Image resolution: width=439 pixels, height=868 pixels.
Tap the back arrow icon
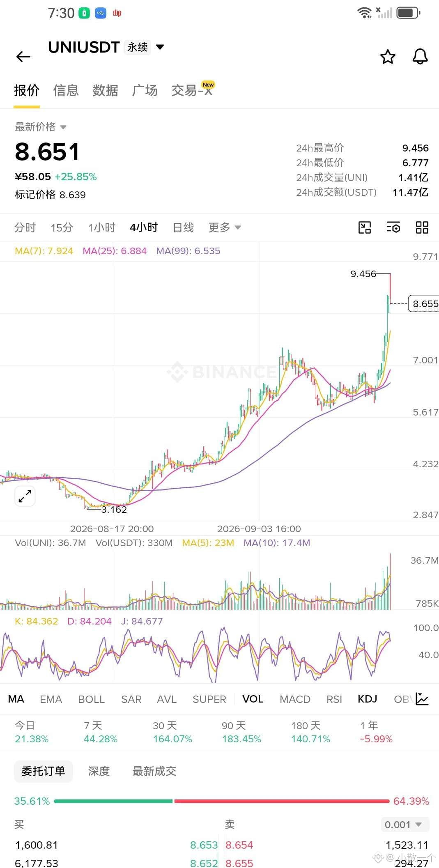point(23,57)
